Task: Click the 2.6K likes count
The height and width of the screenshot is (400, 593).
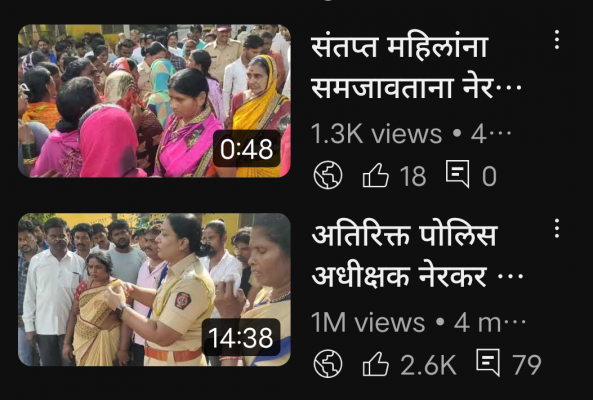Action: pos(428,365)
